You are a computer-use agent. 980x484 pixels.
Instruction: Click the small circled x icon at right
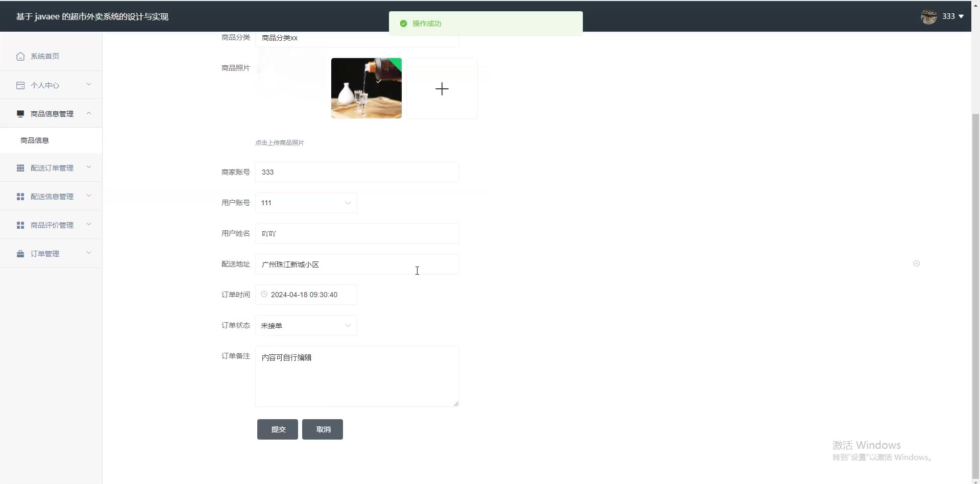coord(916,263)
